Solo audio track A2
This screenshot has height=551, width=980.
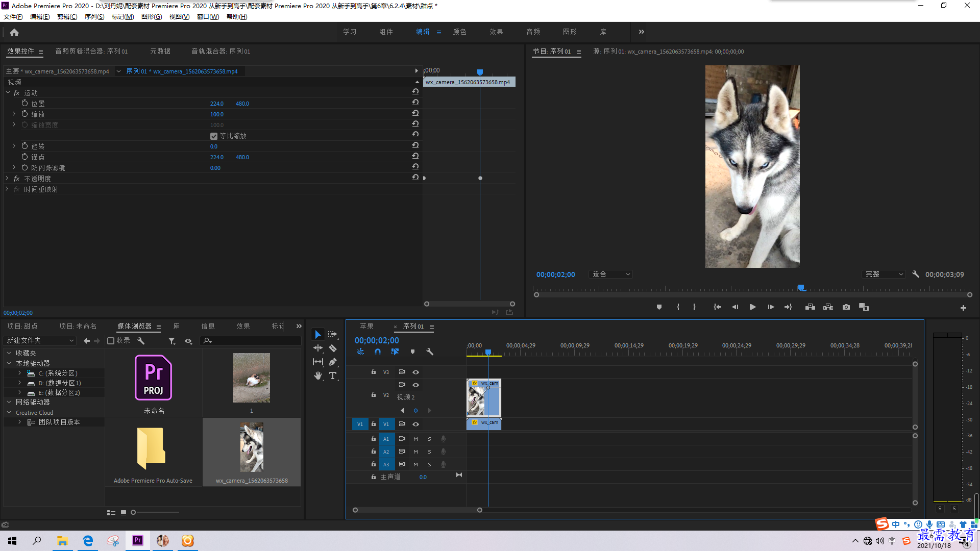pos(429,452)
